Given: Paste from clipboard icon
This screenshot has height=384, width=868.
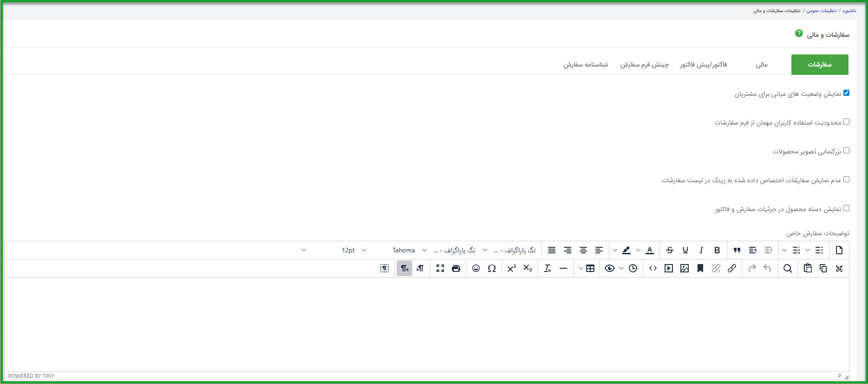Looking at the screenshot, I should 808,268.
